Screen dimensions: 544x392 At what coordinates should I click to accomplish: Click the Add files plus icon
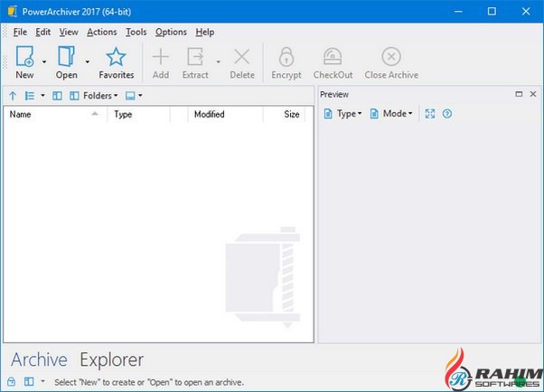coord(161,57)
